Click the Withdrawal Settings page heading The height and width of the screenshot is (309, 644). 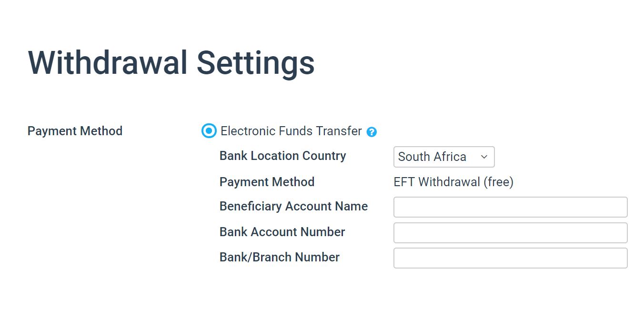(x=171, y=63)
